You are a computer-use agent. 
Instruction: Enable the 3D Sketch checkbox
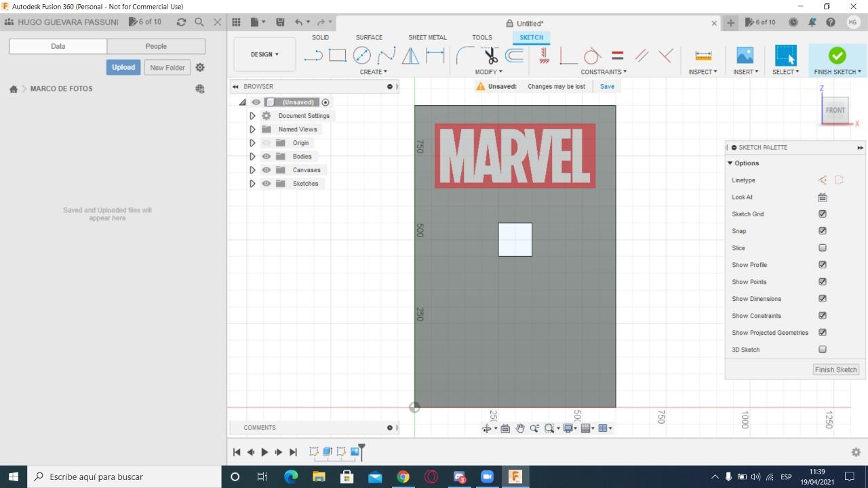(823, 349)
